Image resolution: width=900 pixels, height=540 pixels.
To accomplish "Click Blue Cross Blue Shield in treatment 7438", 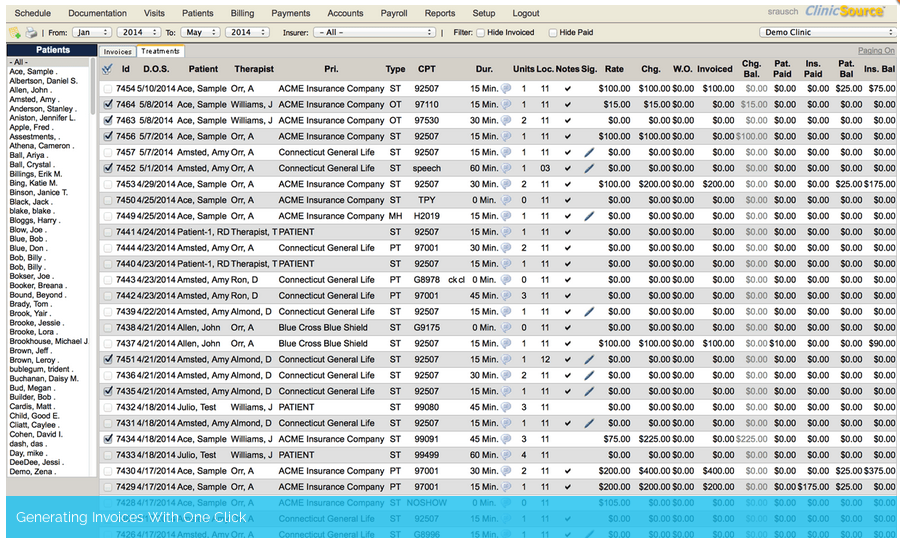I will [x=323, y=328].
